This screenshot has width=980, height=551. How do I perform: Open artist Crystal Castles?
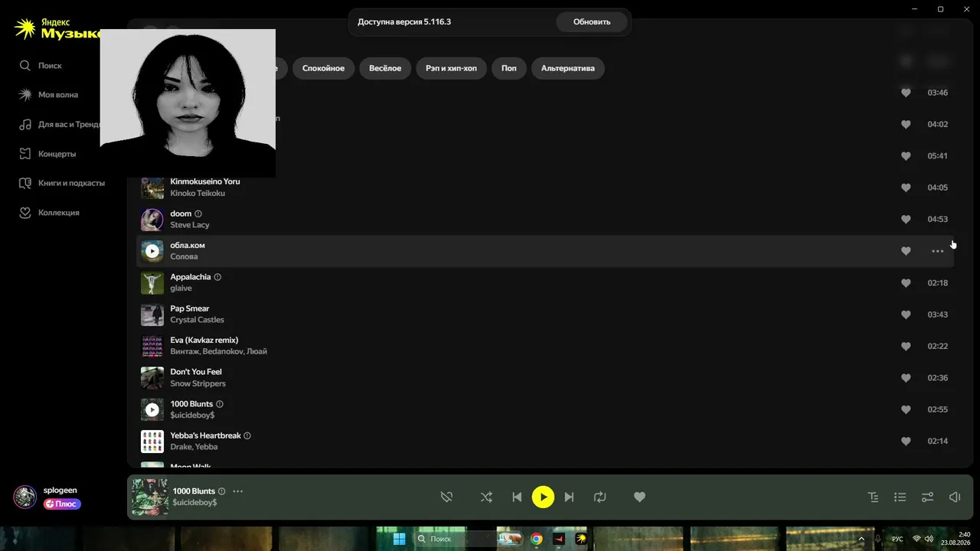point(197,320)
